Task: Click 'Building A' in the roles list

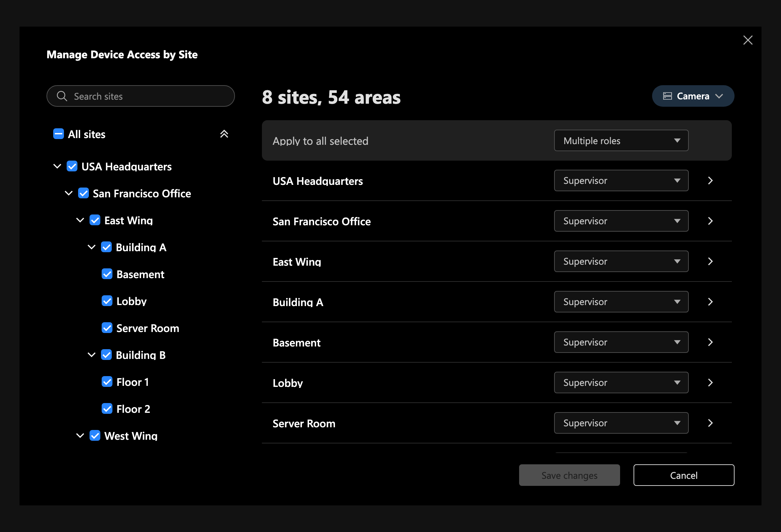Action: click(298, 302)
